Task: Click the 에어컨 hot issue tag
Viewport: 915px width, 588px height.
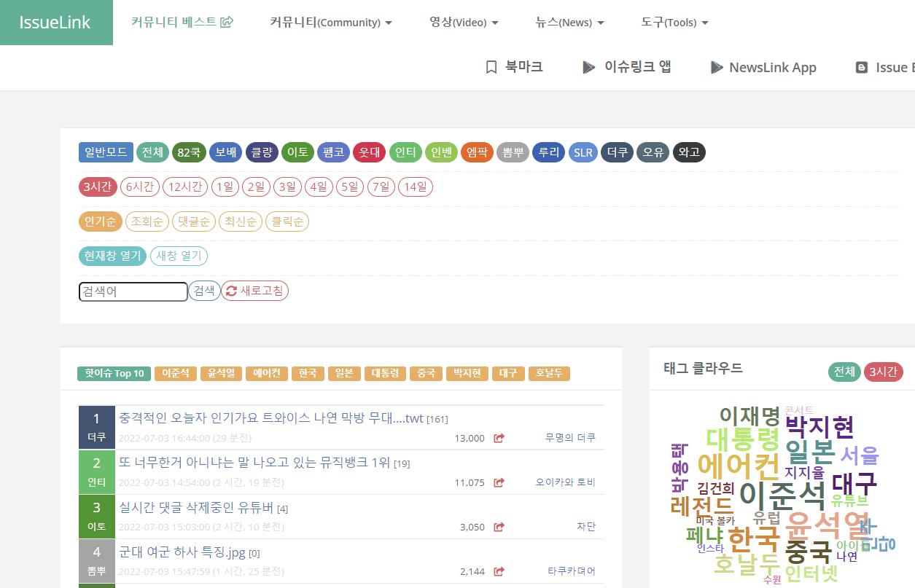Action: [267, 373]
